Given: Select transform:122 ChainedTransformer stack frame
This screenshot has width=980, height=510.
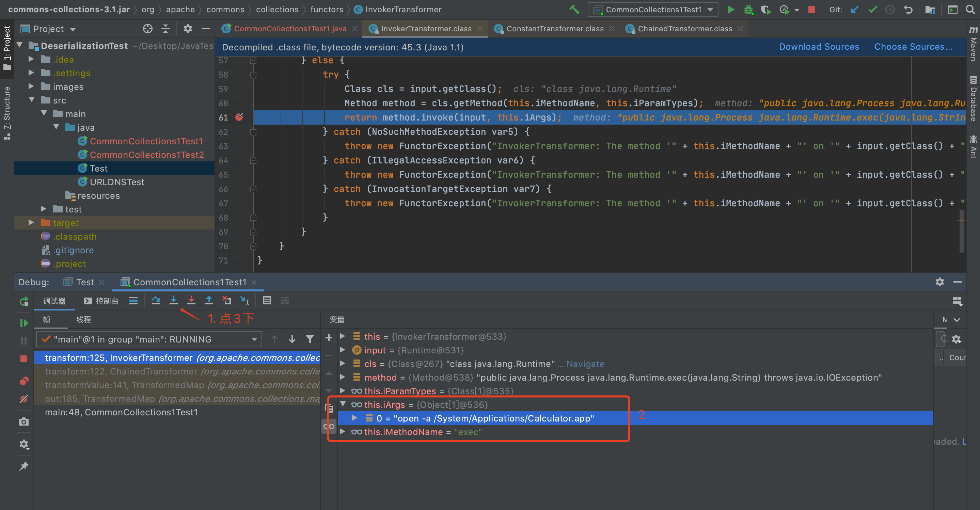Looking at the screenshot, I should point(177,371).
